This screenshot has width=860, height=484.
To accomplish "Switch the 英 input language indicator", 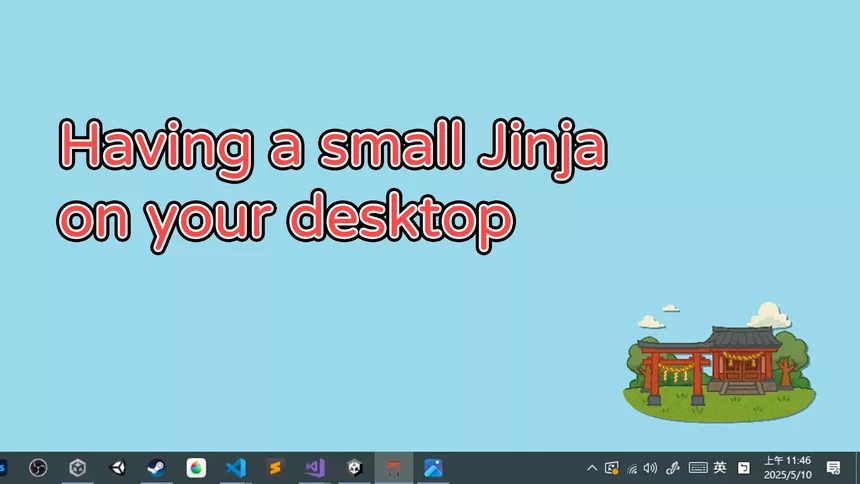I will (x=720, y=468).
